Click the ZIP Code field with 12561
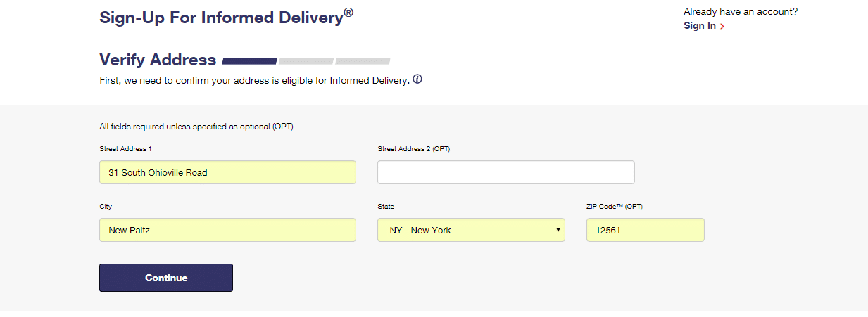868x317 pixels. [645, 230]
